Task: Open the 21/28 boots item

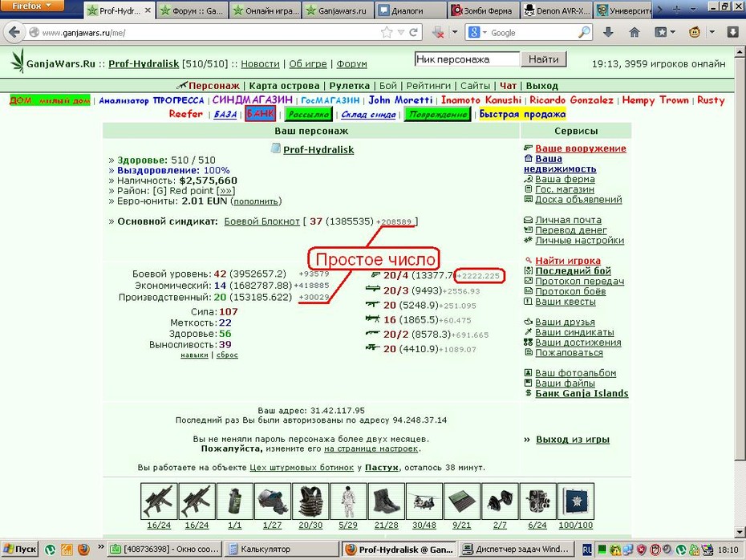Action: coord(387,501)
